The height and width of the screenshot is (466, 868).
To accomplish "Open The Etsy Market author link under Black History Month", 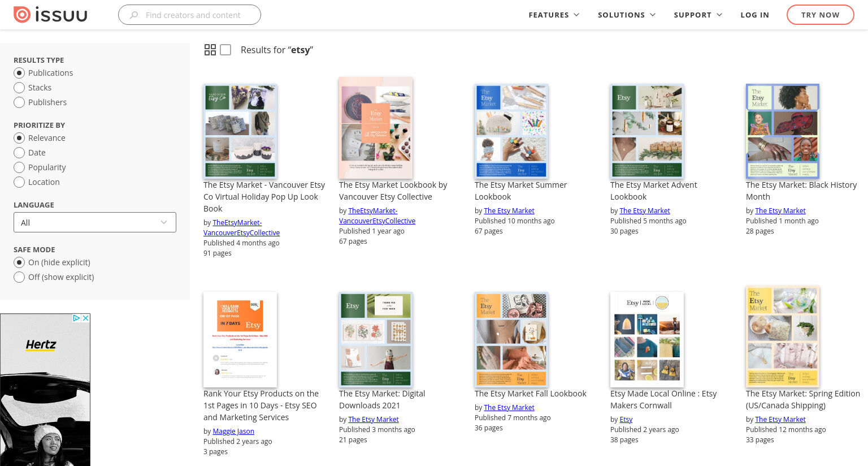I will (780, 210).
